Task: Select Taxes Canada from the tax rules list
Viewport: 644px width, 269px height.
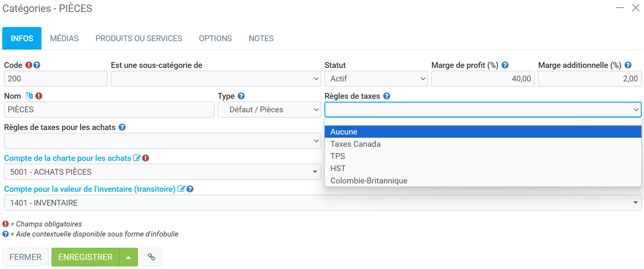Action: coord(355,144)
